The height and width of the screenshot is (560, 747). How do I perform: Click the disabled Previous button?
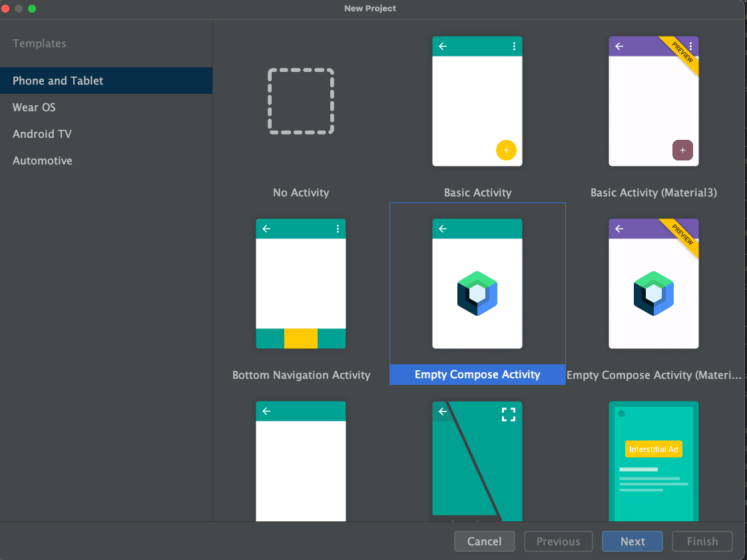pyautogui.click(x=558, y=541)
